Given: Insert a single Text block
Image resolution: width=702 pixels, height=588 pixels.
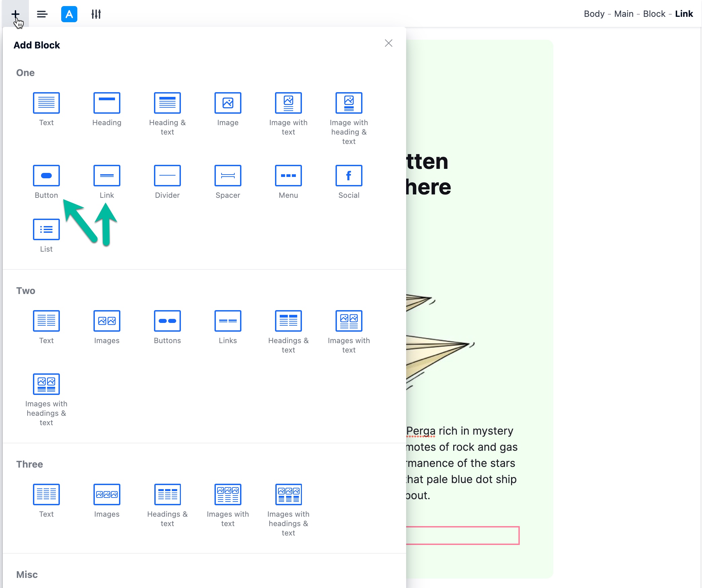Looking at the screenshot, I should (46, 103).
